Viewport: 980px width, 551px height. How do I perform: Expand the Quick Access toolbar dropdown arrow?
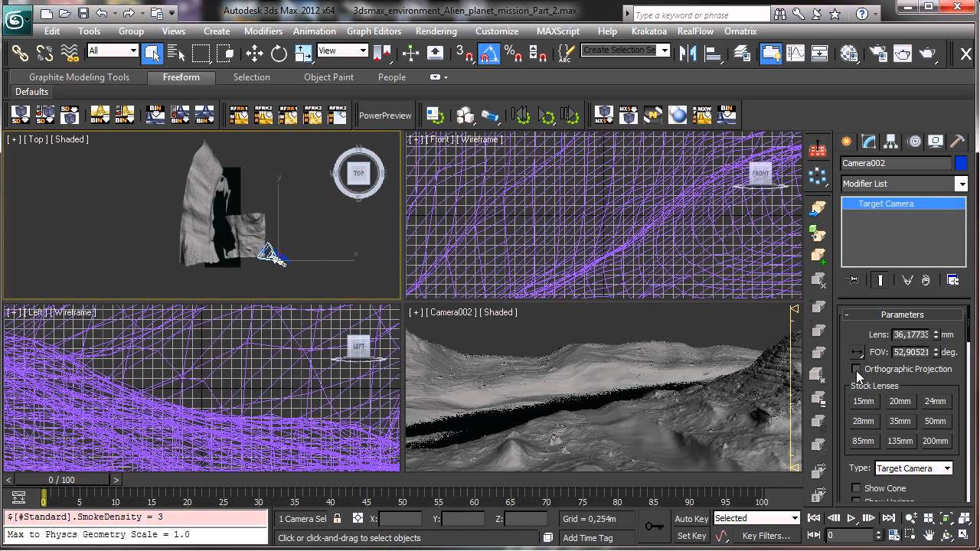pyautogui.click(x=172, y=13)
